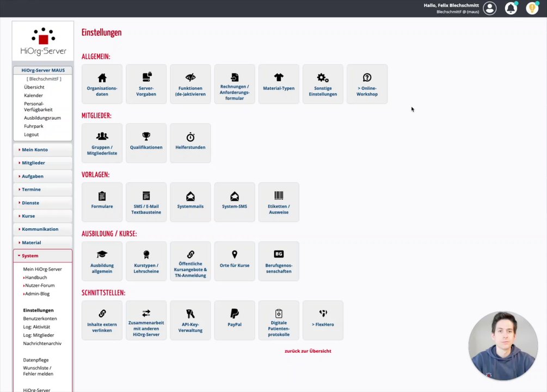
Task: Click the HiOrg-Server logo
Action: point(43,41)
